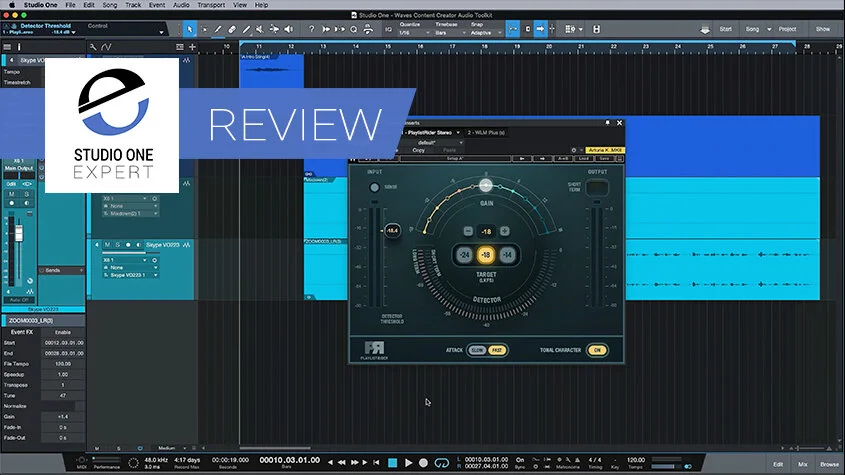Click the Start page button
Image resolution: width=845 pixels, height=475 pixels.
tap(725, 29)
